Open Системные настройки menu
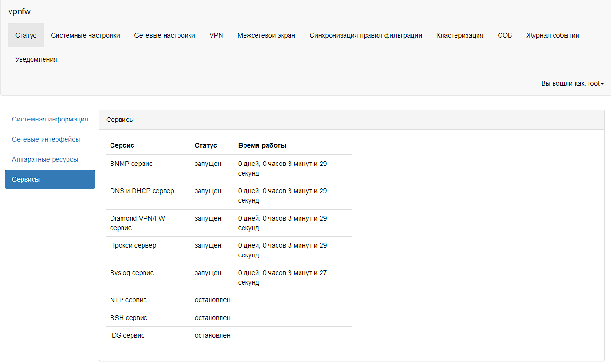611x364 pixels. coord(85,35)
